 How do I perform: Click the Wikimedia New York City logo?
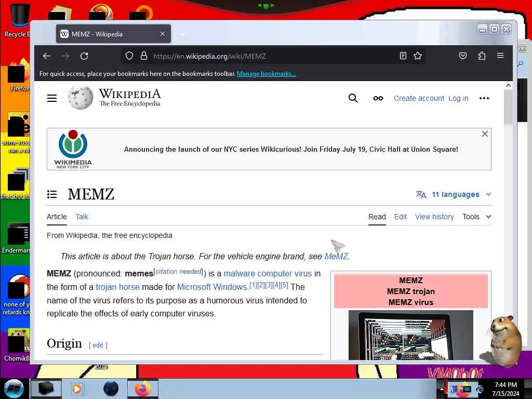pyautogui.click(x=73, y=149)
